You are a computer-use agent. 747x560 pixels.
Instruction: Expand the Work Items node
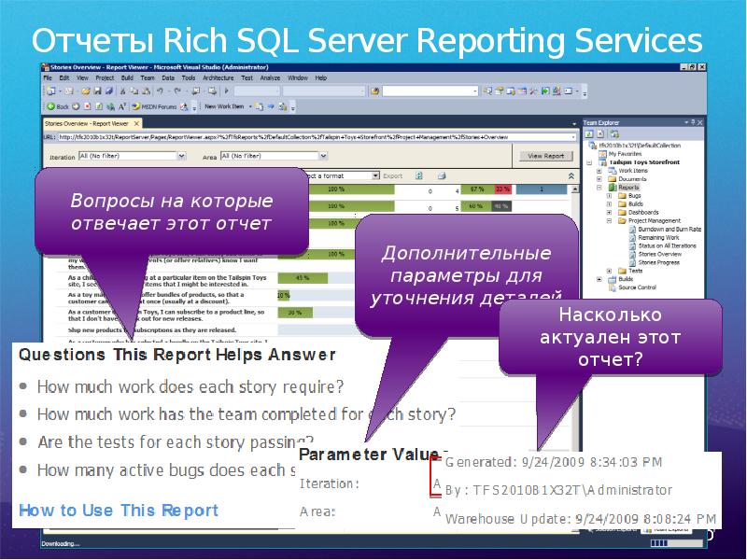[x=598, y=171]
